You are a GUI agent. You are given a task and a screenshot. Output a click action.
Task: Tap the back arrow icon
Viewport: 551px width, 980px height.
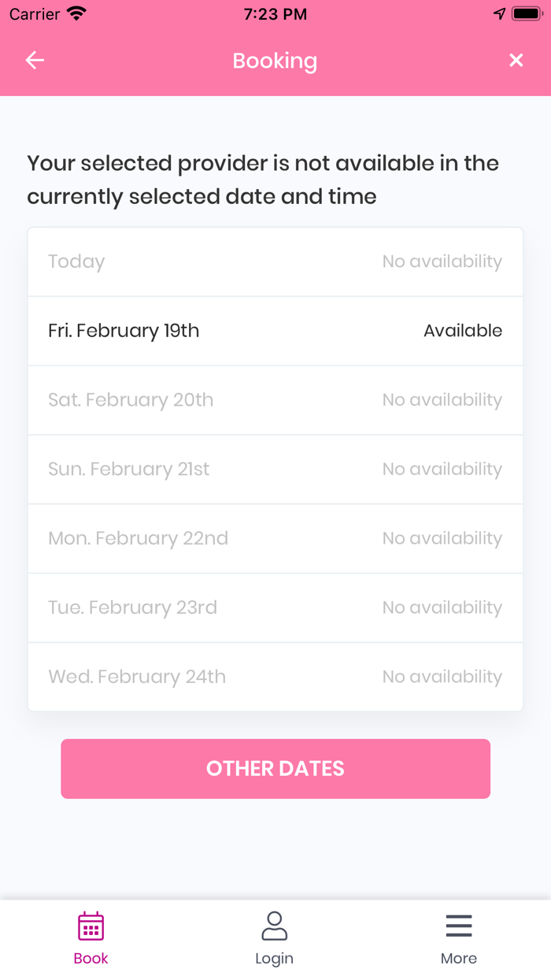click(35, 61)
